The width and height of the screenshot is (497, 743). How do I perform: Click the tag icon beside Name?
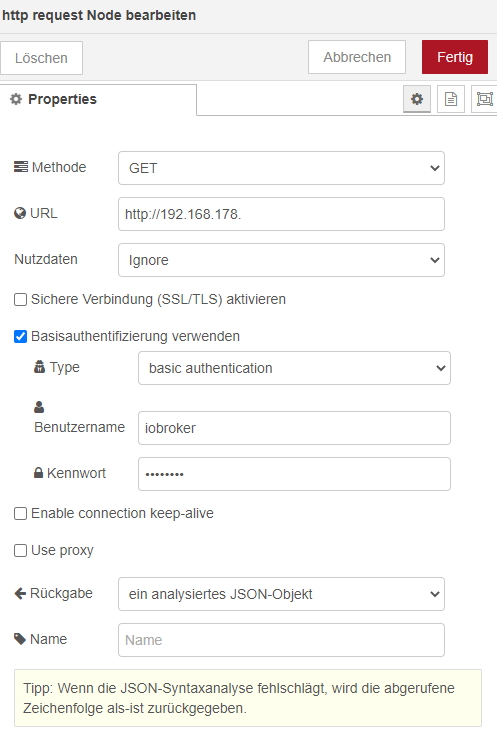point(20,639)
